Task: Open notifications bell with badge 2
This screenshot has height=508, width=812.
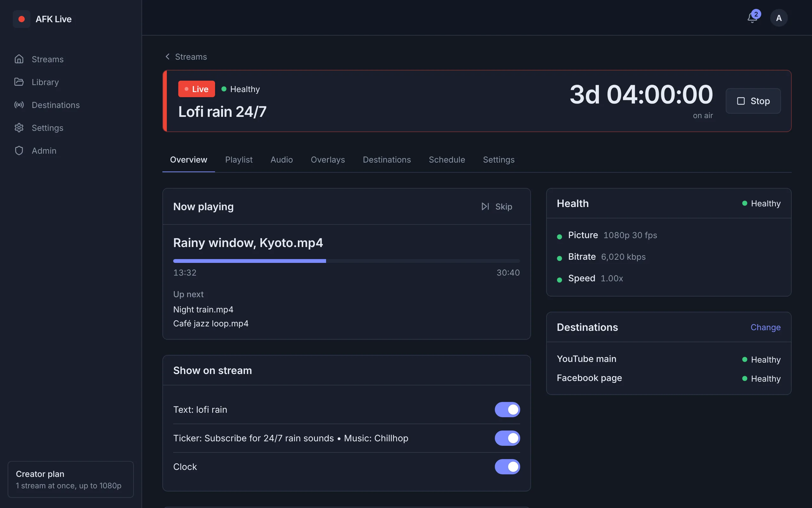Action: 753,17
